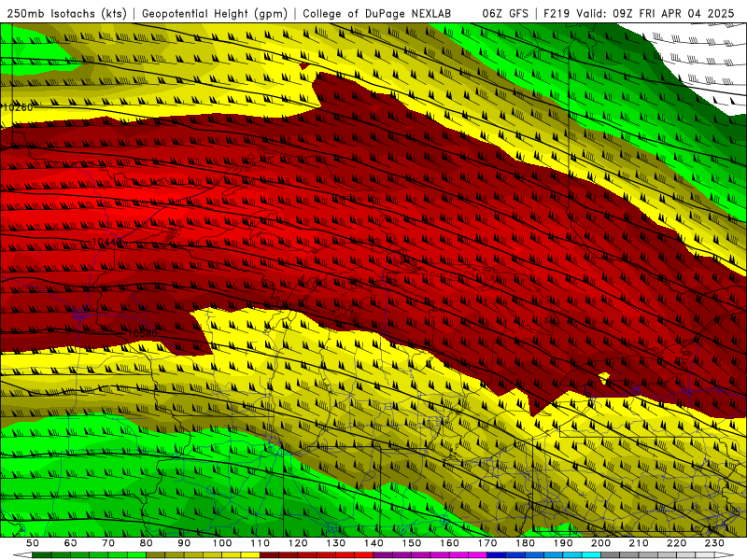The height and width of the screenshot is (560, 747).
Task: Click the 190 label on the color scale
Action: point(563,543)
